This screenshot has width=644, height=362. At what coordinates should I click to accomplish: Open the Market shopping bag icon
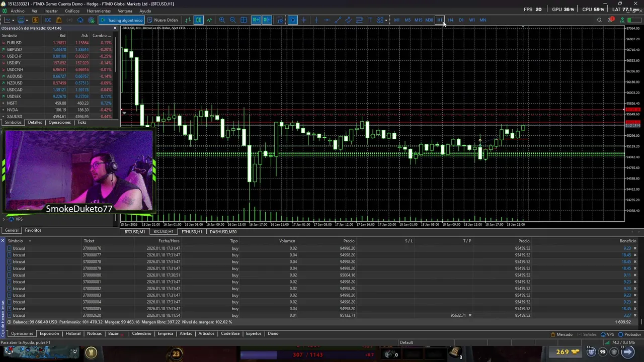[x=59, y=20]
